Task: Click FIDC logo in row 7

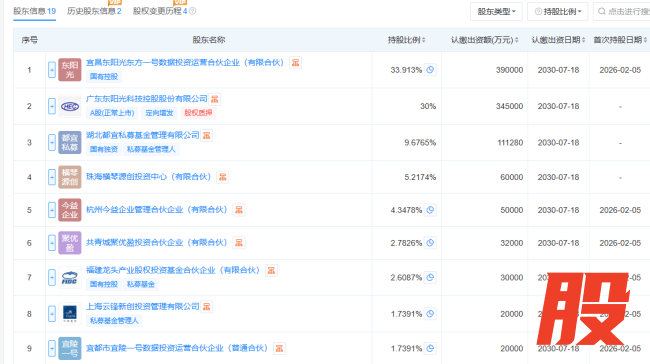Action: coord(70,277)
